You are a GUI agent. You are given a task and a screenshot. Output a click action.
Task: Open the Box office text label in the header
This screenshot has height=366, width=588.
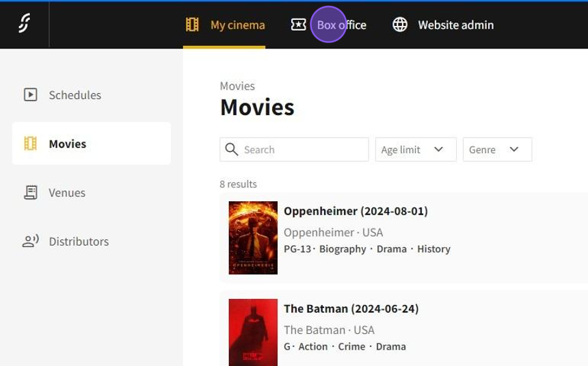click(342, 25)
